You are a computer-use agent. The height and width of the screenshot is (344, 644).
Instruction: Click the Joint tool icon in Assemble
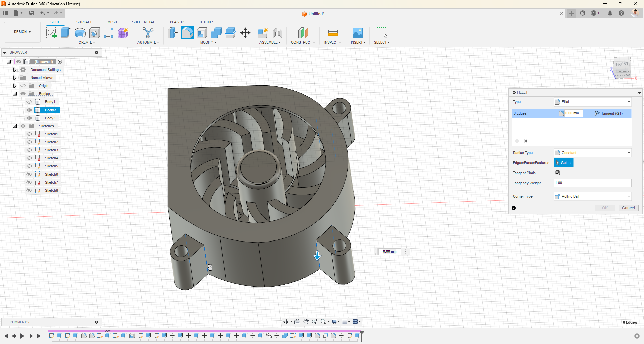tap(278, 33)
